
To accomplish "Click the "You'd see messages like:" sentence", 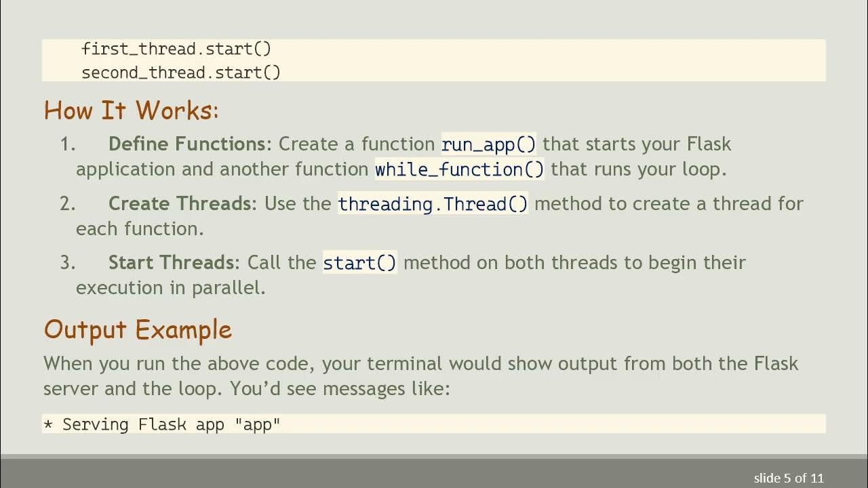I will pos(340,388).
